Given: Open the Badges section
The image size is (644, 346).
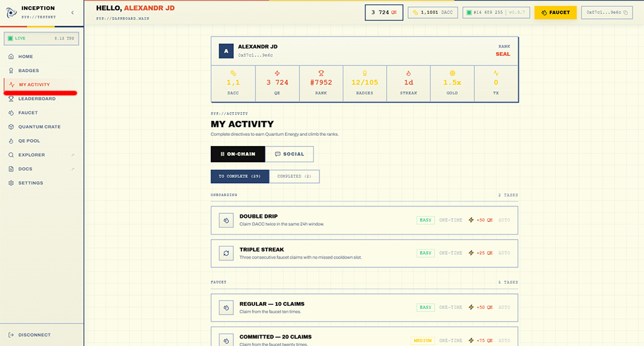Looking at the screenshot, I should (x=28, y=70).
